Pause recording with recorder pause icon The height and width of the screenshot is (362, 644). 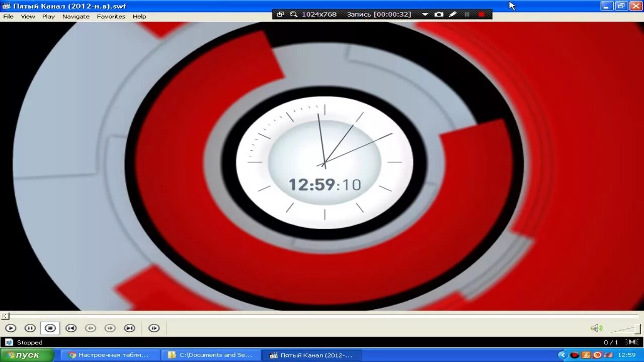coord(467,14)
